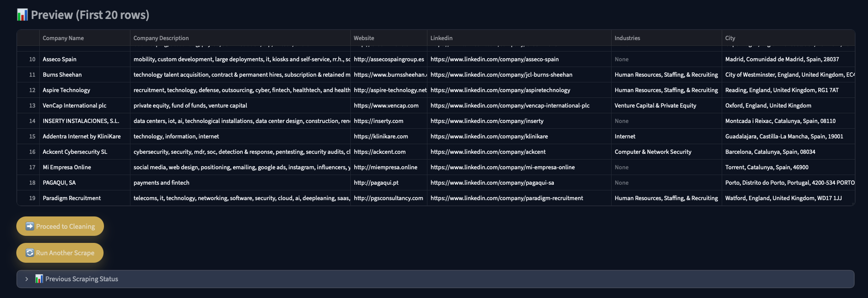Click the bar chart icon beside Preview heading
868x298 pixels.
22,15
